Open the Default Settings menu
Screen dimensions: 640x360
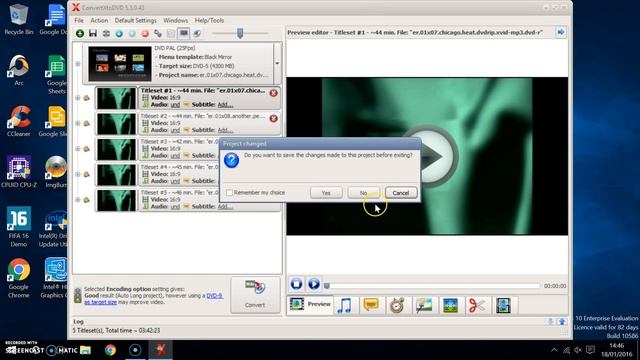(x=136, y=20)
